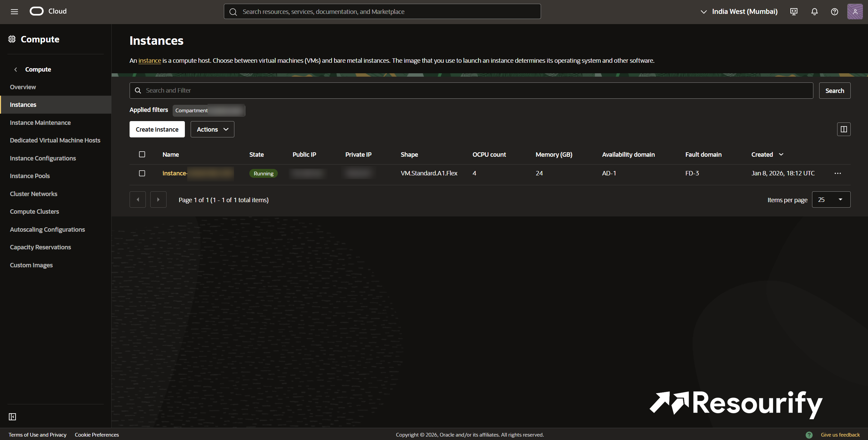Select Instance Maintenance in the sidebar
The height and width of the screenshot is (440, 868).
pos(40,122)
